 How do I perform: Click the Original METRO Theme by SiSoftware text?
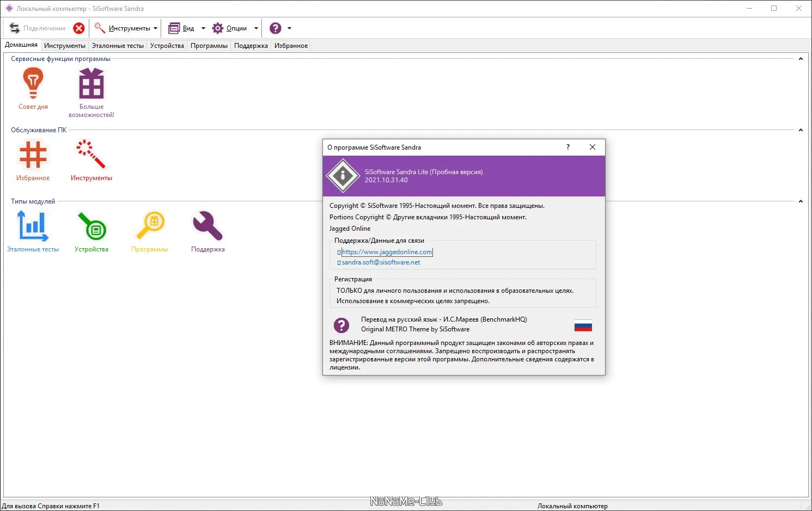pyautogui.click(x=415, y=329)
